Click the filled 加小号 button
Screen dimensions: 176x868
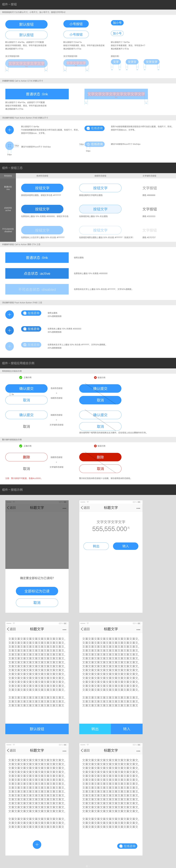117,23
